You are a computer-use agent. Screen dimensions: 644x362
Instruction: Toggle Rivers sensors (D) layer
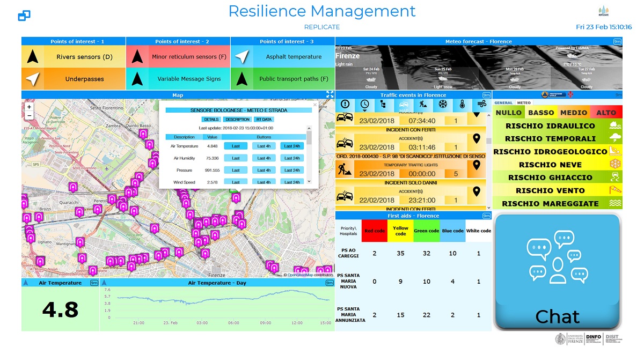click(74, 57)
